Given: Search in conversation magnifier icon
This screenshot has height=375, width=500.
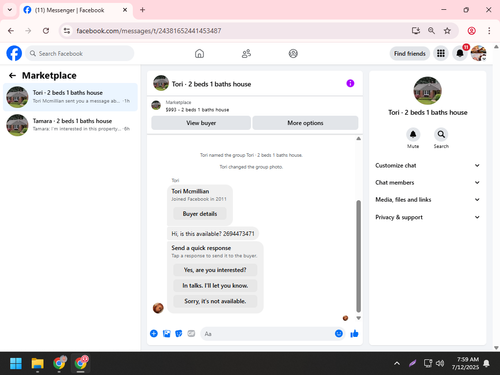Looking at the screenshot, I should [x=441, y=134].
